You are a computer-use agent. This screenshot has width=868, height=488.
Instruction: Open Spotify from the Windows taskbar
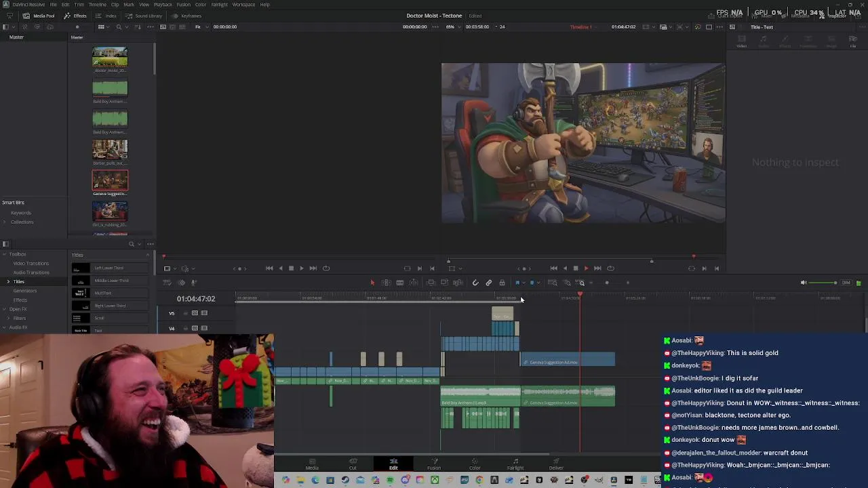point(390,480)
